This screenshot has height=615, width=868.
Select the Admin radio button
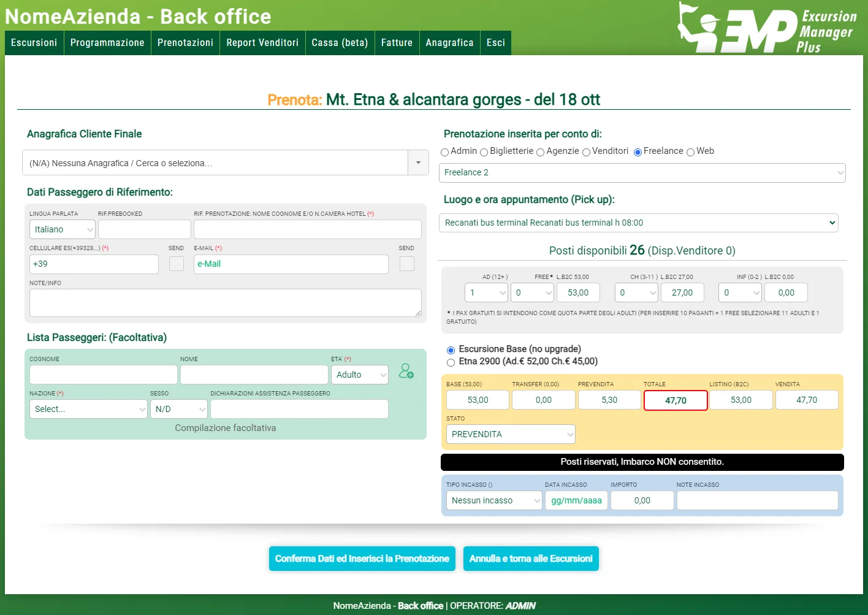445,152
